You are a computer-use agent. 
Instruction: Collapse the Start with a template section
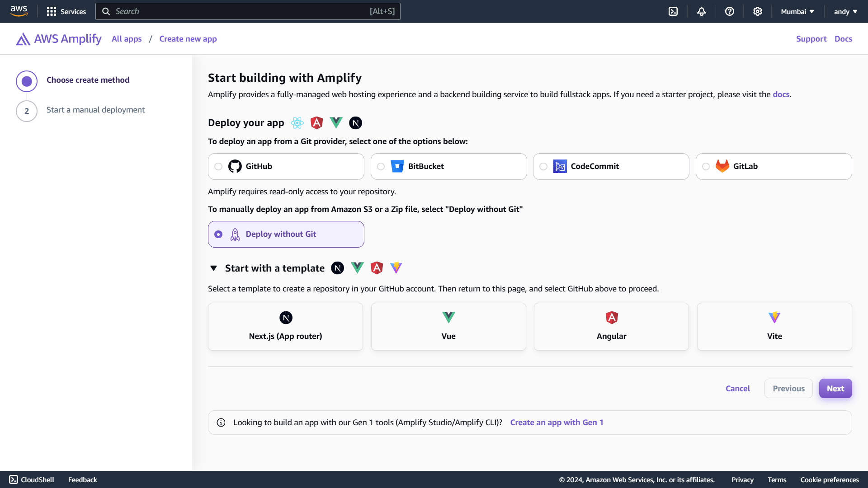(214, 268)
